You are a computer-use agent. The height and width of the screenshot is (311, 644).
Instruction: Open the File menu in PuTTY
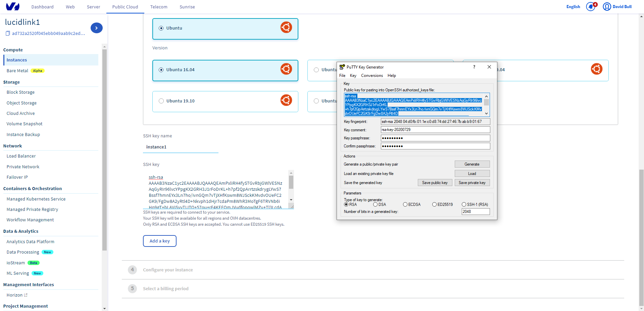[342, 76]
